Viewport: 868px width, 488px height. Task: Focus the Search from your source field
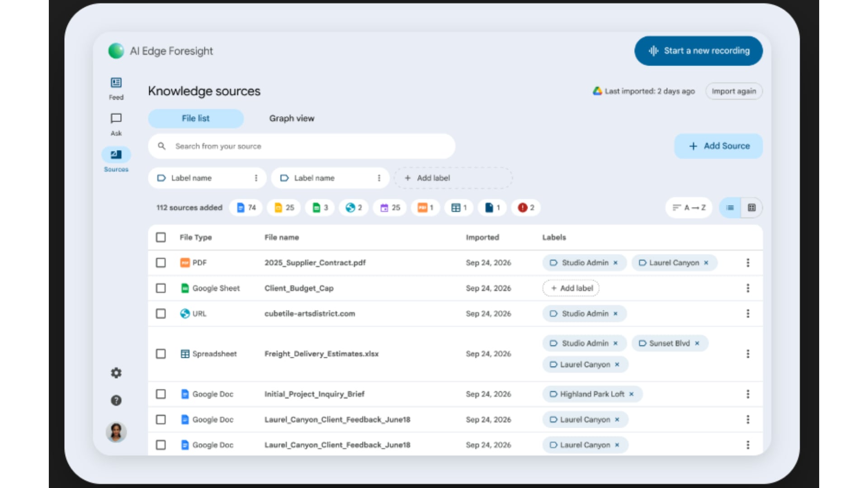pyautogui.click(x=302, y=146)
